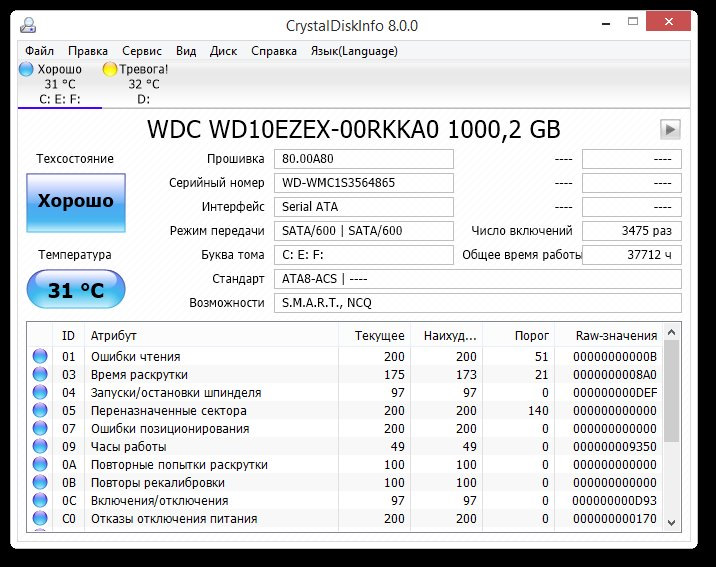Select the Включения/отключения row

coord(347,500)
